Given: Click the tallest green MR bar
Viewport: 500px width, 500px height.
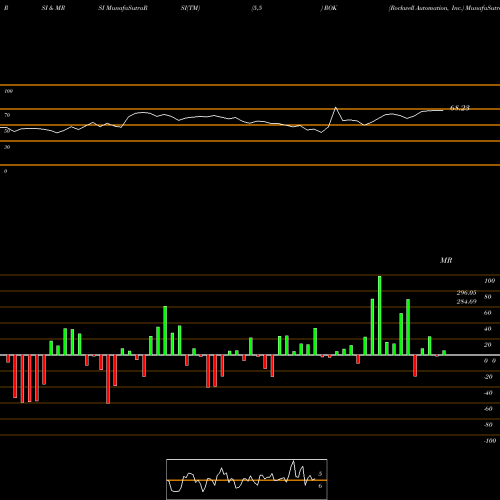Looking at the screenshot, I should tap(379, 315).
